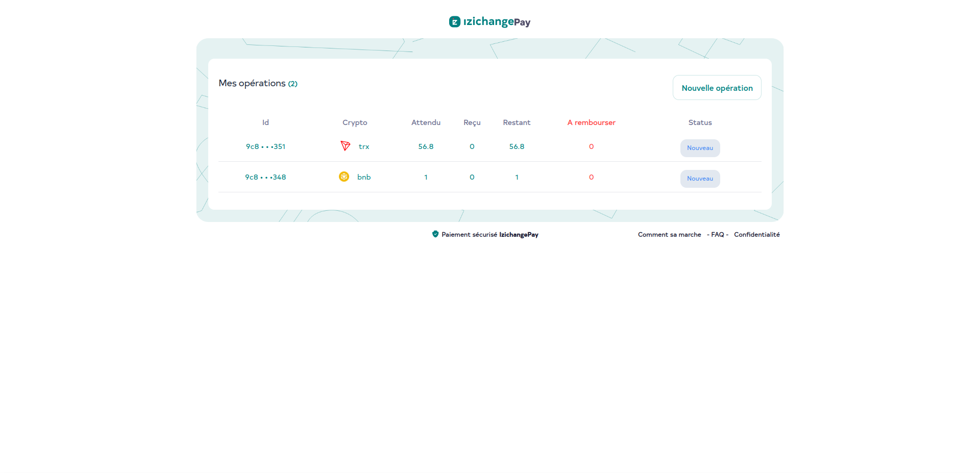Click the operations count (2)
Image resolution: width=980 pixels, height=473 pixels.
tap(292, 84)
